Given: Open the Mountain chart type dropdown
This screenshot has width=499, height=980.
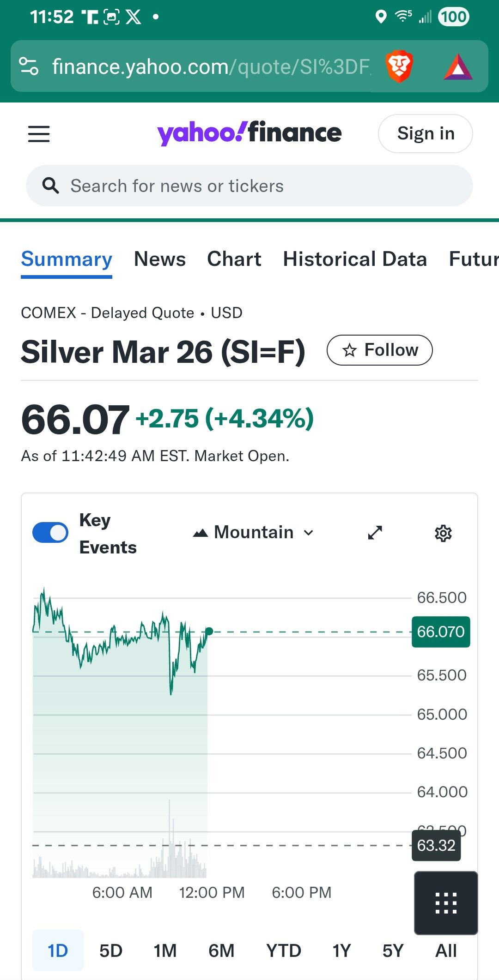Looking at the screenshot, I should 254,533.
